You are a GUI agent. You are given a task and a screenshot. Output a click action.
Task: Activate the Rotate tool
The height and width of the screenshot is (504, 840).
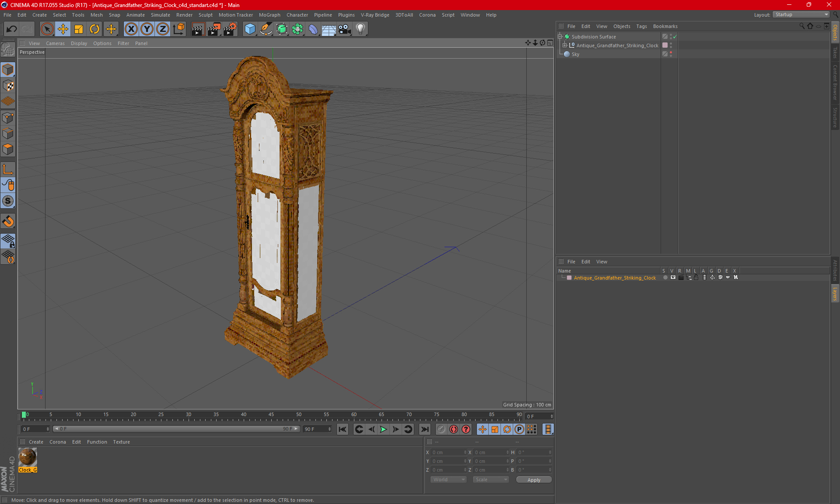pyautogui.click(x=94, y=29)
